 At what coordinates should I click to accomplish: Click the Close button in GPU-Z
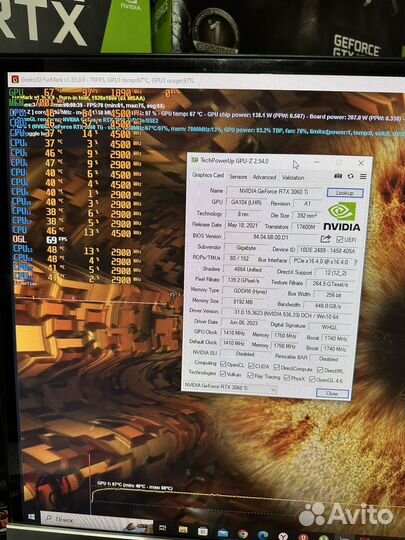tap(332, 393)
